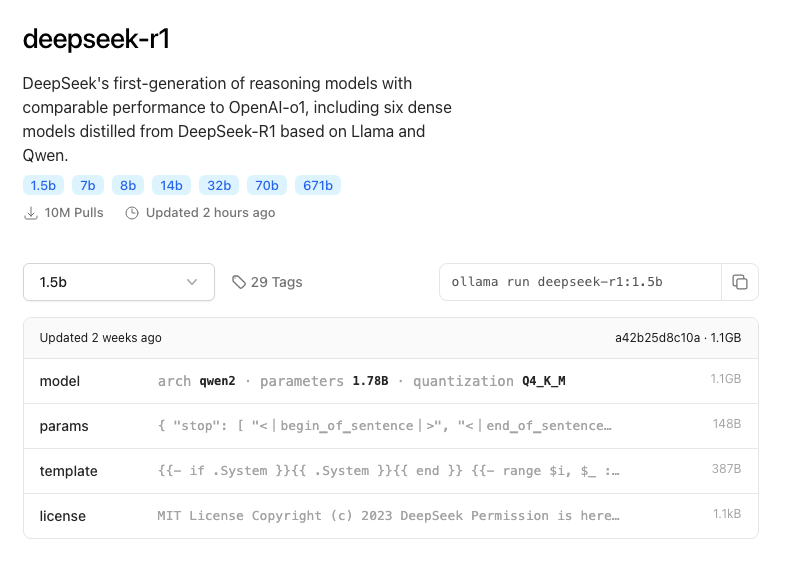The height and width of the screenshot is (584, 791).
Task: Click the dropdown chevron arrow
Action: pyautogui.click(x=192, y=282)
